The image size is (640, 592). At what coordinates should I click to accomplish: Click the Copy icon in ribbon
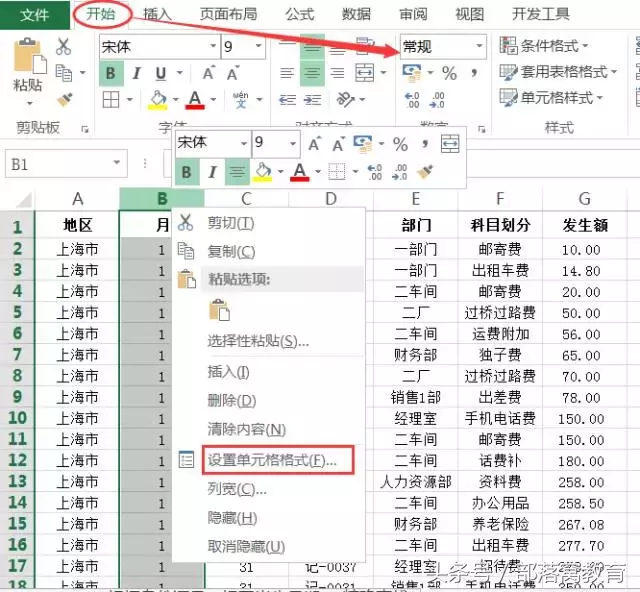coord(64,73)
